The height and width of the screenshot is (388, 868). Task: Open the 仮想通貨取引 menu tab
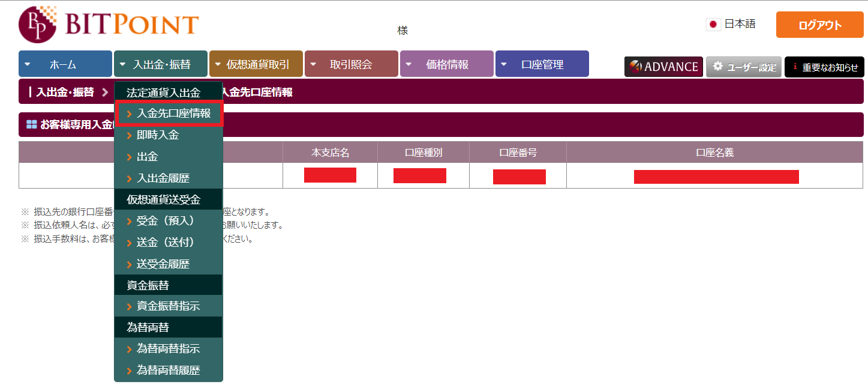[256, 64]
